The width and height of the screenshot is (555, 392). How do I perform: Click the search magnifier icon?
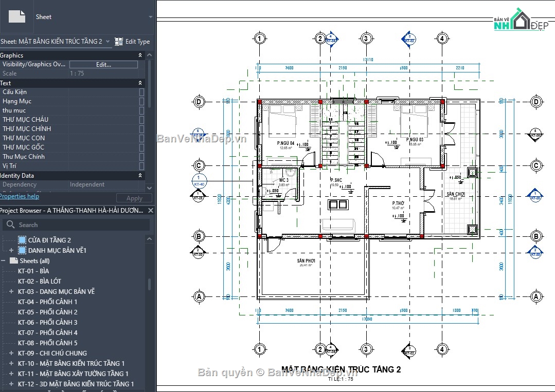click(x=11, y=225)
